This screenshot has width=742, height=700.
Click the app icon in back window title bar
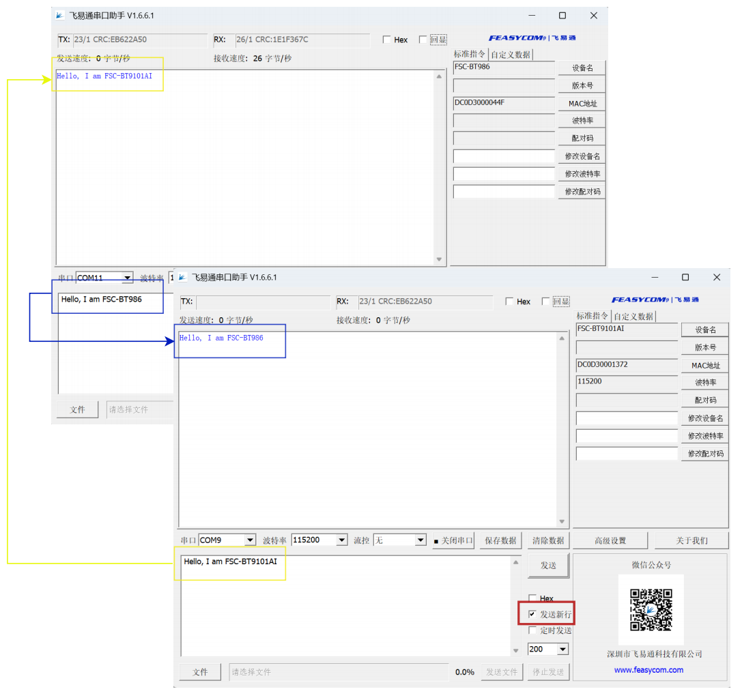(x=60, y=16)
